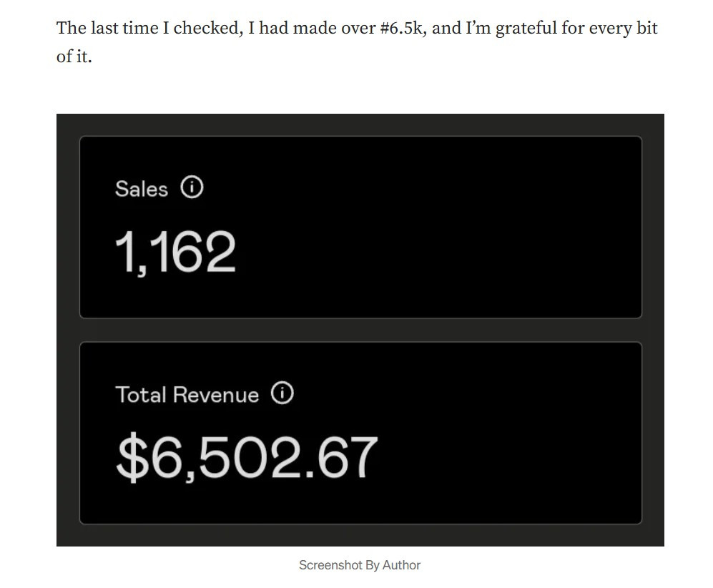
Task: Click "of it." at the paragraph end
Action: [74, 57]
